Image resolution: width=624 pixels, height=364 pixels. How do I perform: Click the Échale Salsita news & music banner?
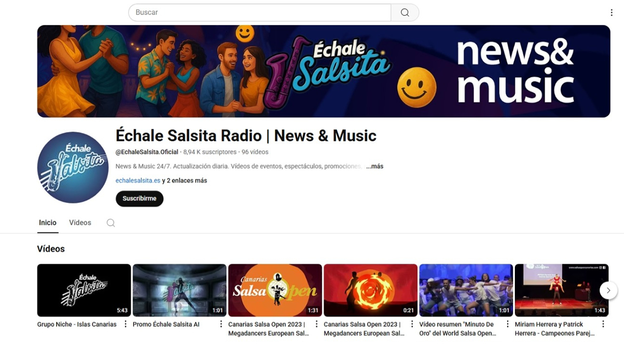[323, 71]
